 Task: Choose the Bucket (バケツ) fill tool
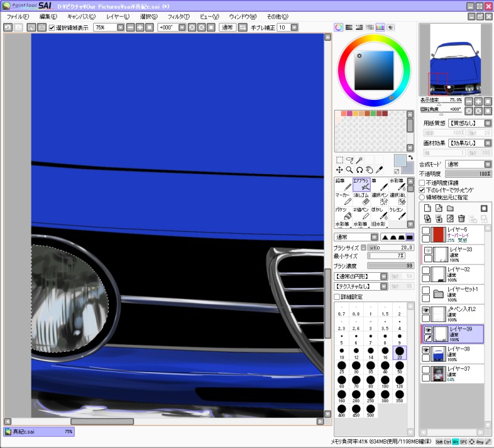pos(343,214)
